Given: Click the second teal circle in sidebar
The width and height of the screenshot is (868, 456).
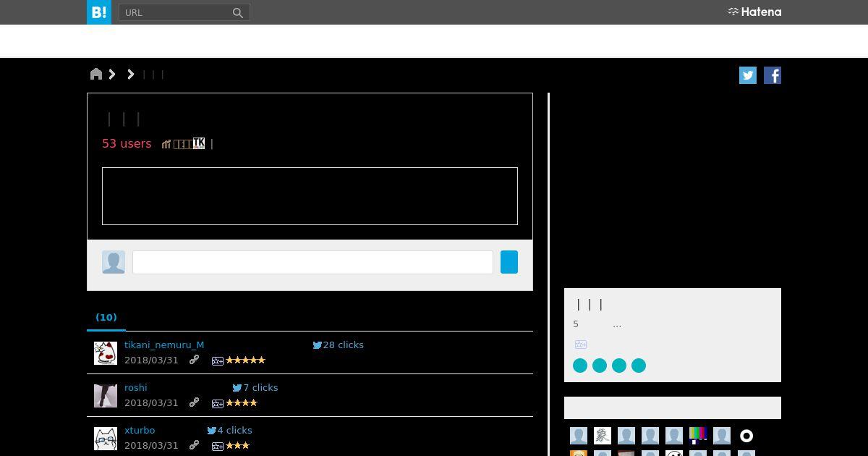Looking at the screenshot, I should [600, 366].
